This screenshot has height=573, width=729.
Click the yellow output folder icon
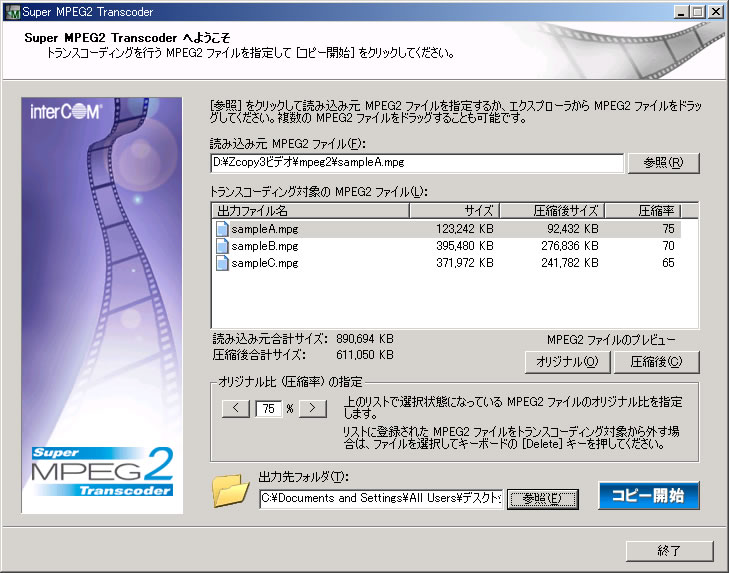coord(230,490)
